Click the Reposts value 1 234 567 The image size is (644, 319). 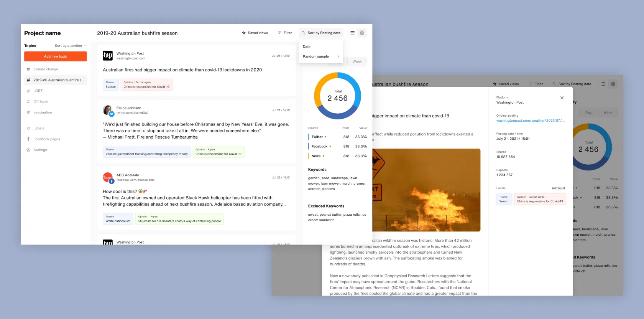click(x=504, y=175)
